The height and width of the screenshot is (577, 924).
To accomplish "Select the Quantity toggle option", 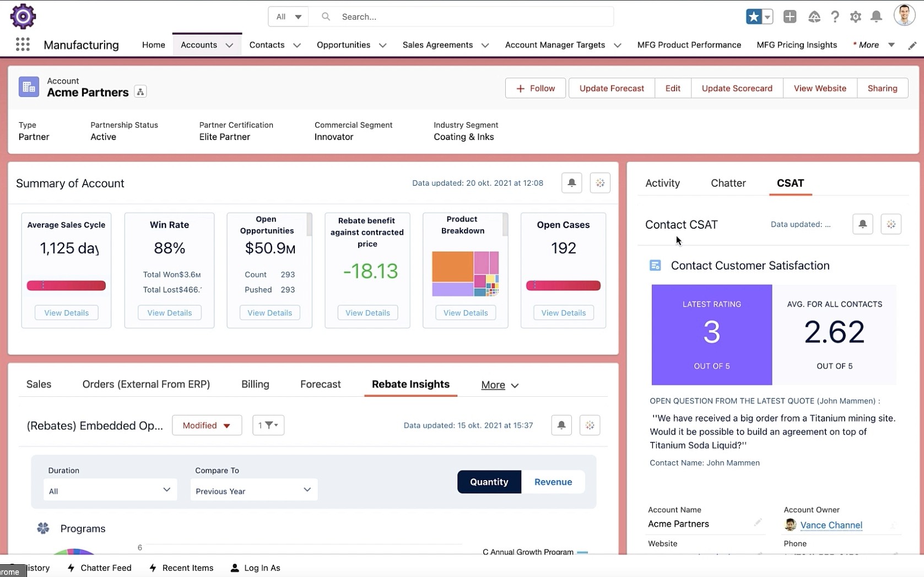I will [489, 482].
